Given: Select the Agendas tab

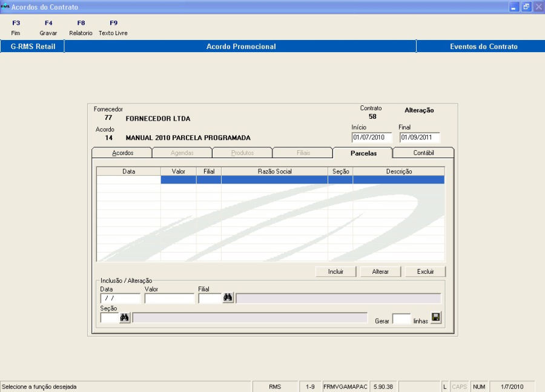Looking at the screenshot, I should (x=182, y=153).
